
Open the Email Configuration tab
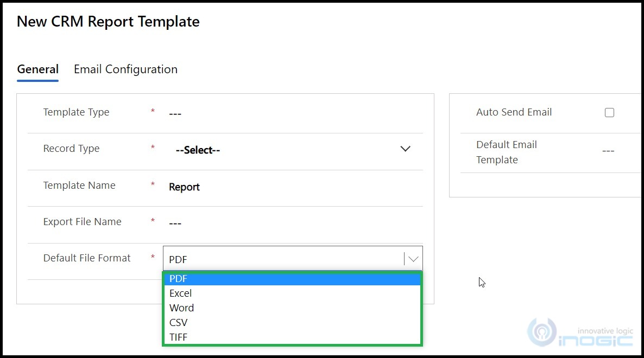(x=125, y=69)
